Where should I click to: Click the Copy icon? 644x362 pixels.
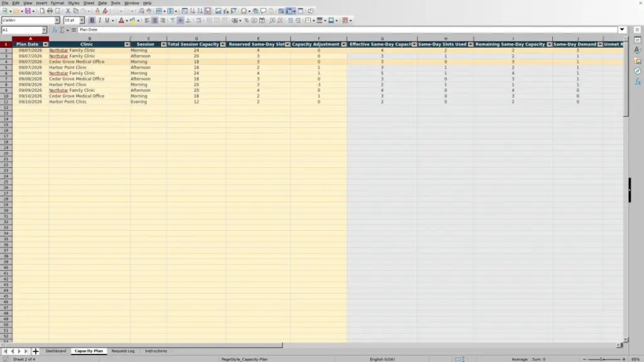tap(75, 11)
